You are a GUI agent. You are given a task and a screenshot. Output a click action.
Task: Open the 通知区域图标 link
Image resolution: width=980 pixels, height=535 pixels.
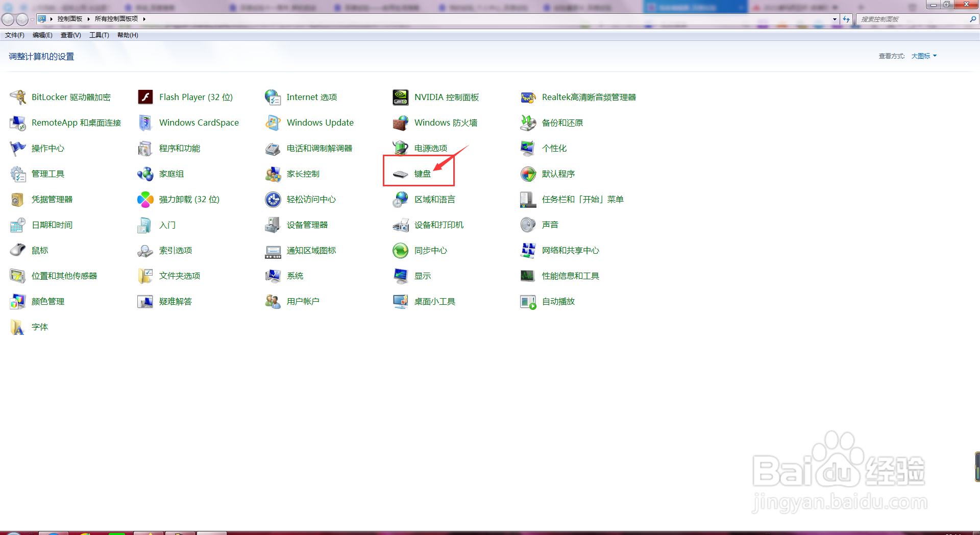(x=311, y=250)
